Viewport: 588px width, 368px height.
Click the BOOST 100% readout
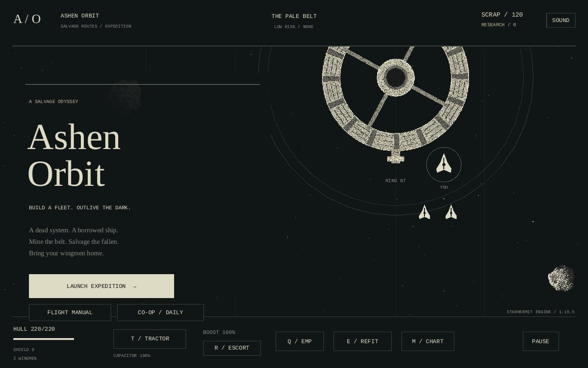pyautogui.click(x=219, y=332)
